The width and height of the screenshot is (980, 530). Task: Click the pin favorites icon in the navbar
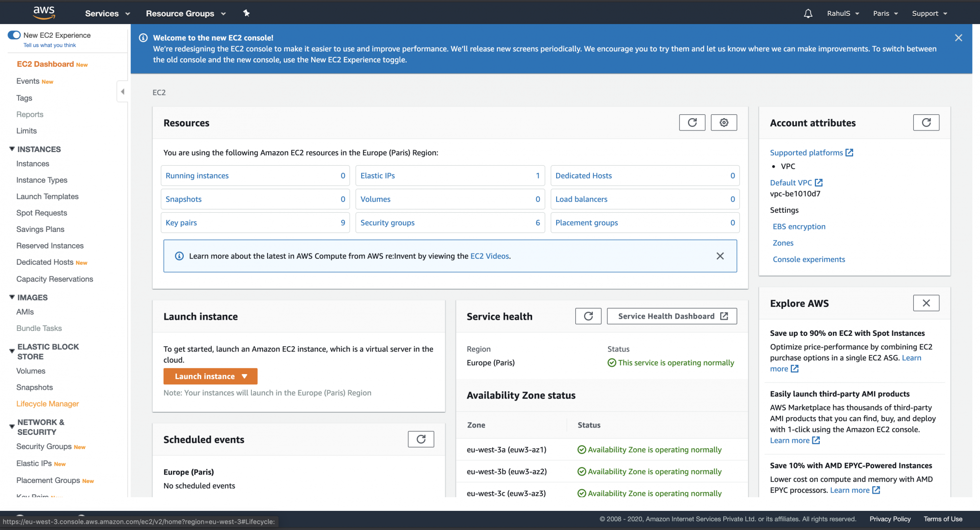pyautogui.click(x=246, y=13)
